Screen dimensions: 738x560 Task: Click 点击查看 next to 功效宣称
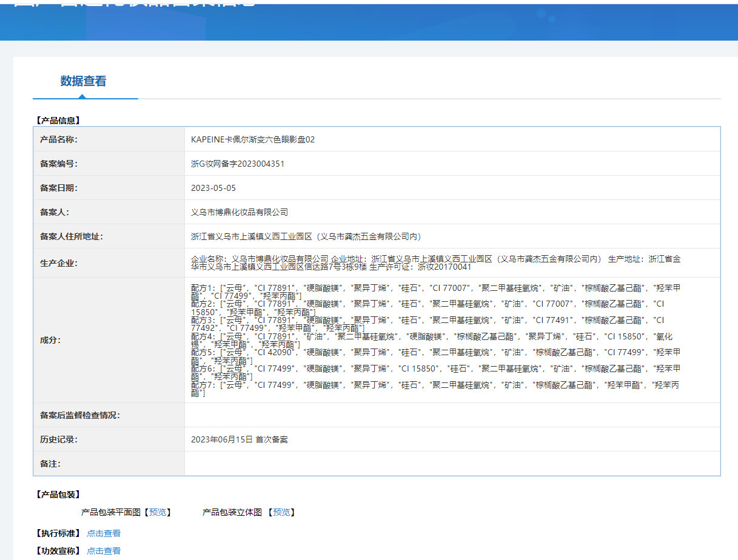tap(104, 551)
